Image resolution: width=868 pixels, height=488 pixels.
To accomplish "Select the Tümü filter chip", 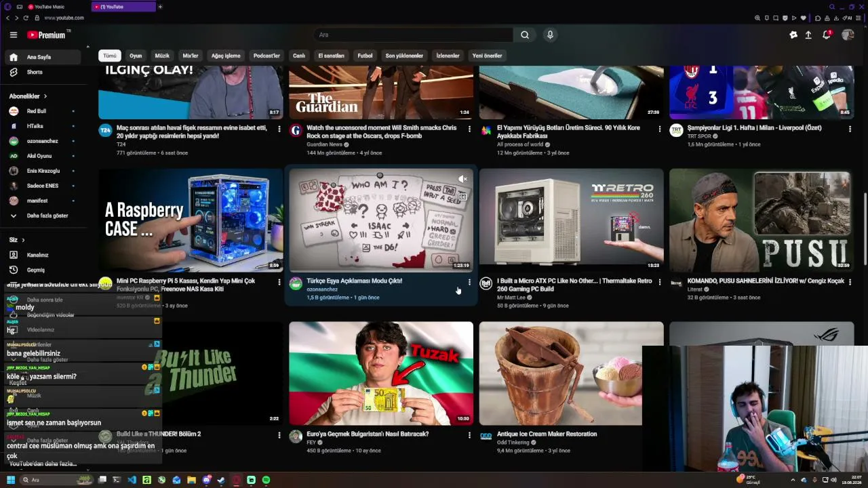I will click(110, 56).
